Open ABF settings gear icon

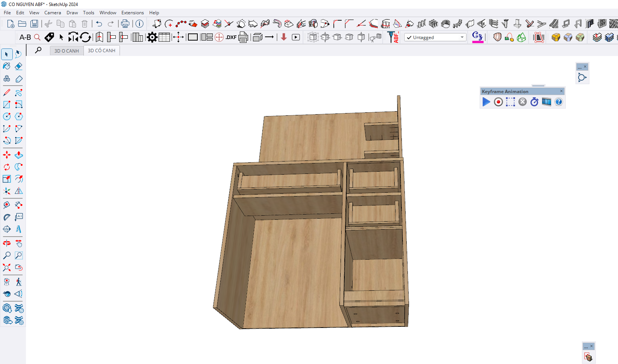click(152, 37)
